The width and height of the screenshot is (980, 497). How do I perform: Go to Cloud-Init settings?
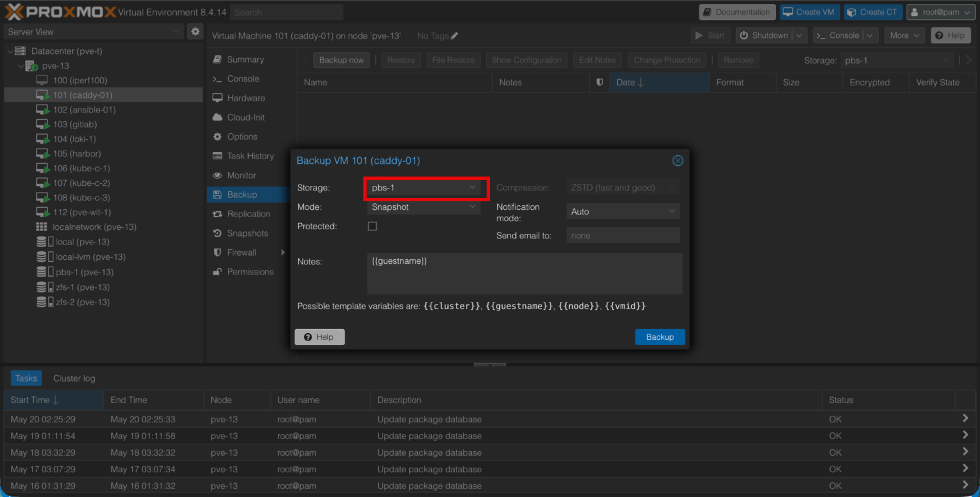[246, 117]
